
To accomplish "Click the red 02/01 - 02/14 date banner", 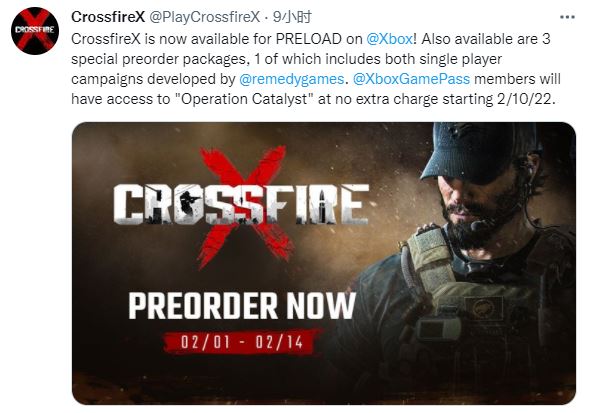I will pyautogui.click(x=242, y=342).
